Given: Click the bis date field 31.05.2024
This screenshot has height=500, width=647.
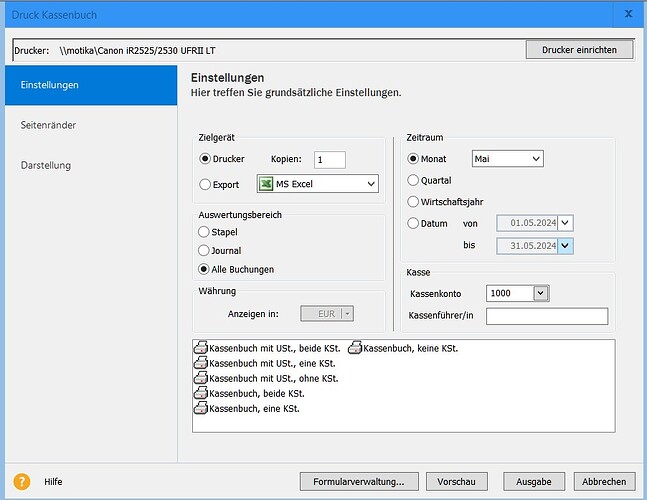Looking at the screenshot, I should pos(527,246).
